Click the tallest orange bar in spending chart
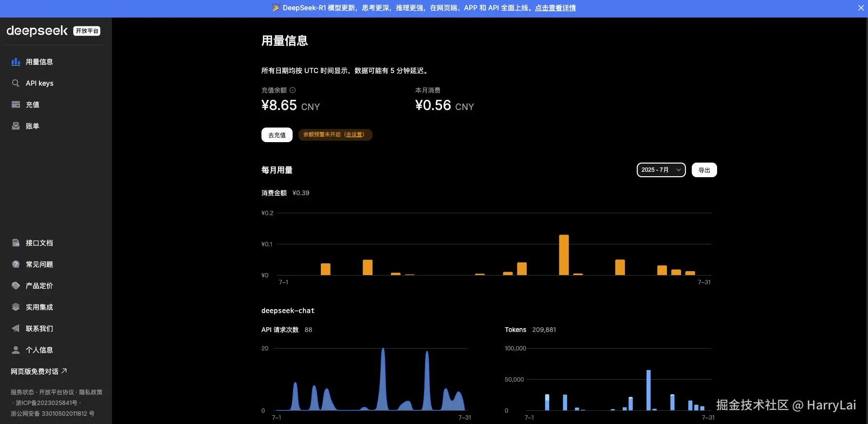This screenshot has height=424, width=868. coord(564,255)
